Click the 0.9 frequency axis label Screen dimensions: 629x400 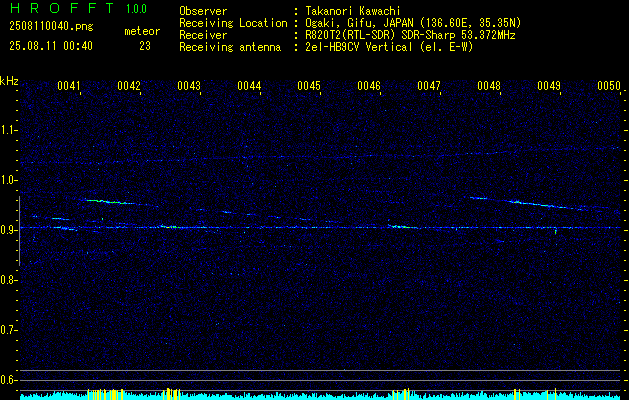(x=8, y=230)
